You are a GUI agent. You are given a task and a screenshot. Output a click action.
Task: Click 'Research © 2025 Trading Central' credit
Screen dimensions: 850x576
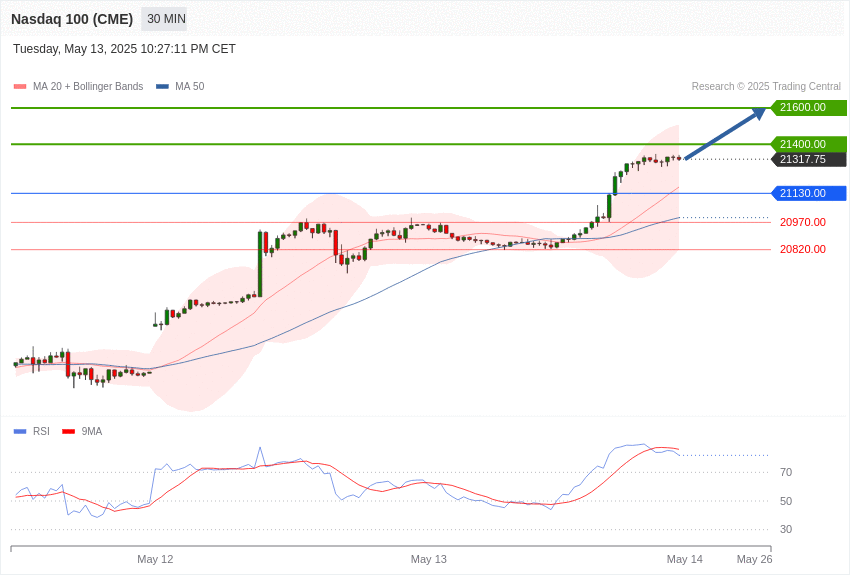click(766, 87)
